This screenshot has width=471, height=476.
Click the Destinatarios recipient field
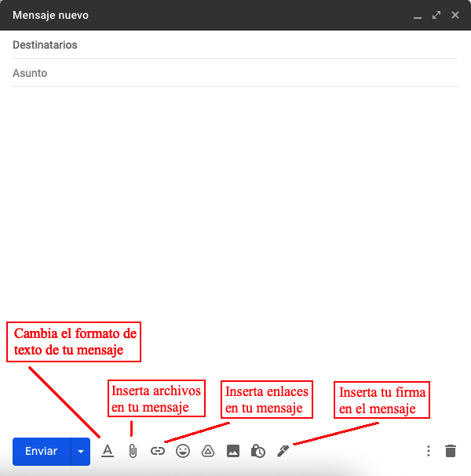[235, 45]
